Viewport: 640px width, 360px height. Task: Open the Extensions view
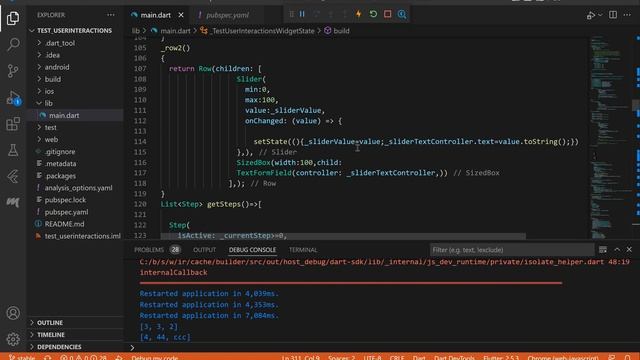13,124
